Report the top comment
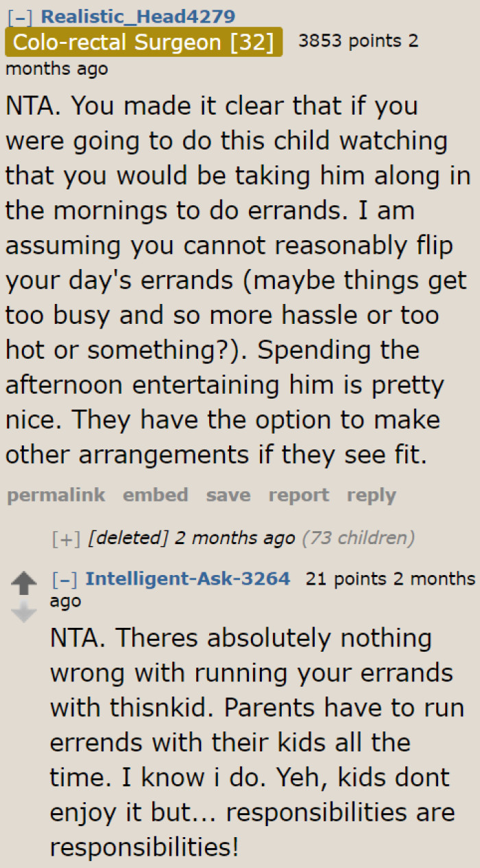 coord(298,495)
